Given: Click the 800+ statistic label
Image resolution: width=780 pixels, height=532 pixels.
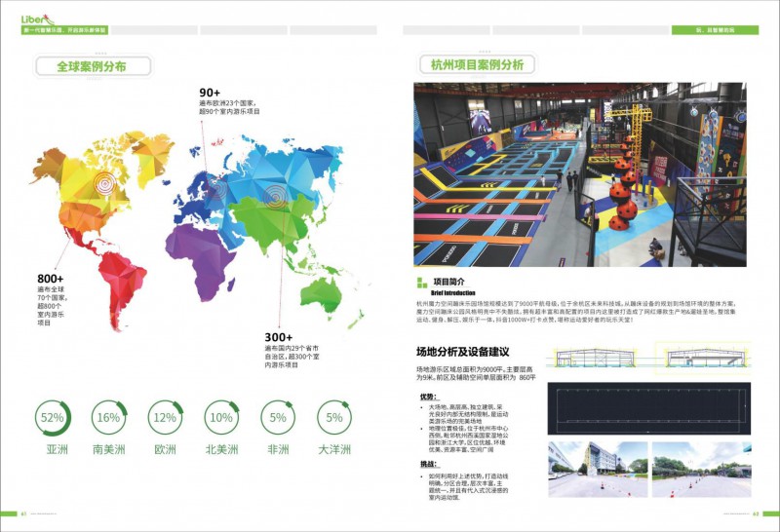Looking at the screenshot, I should (51, 279).
